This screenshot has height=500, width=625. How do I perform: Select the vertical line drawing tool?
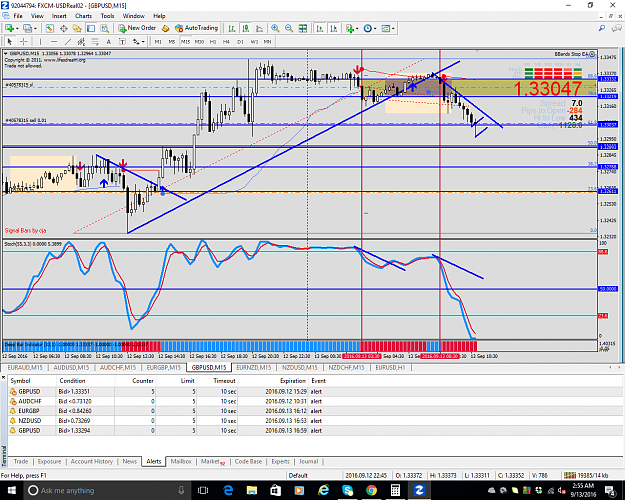40,41
